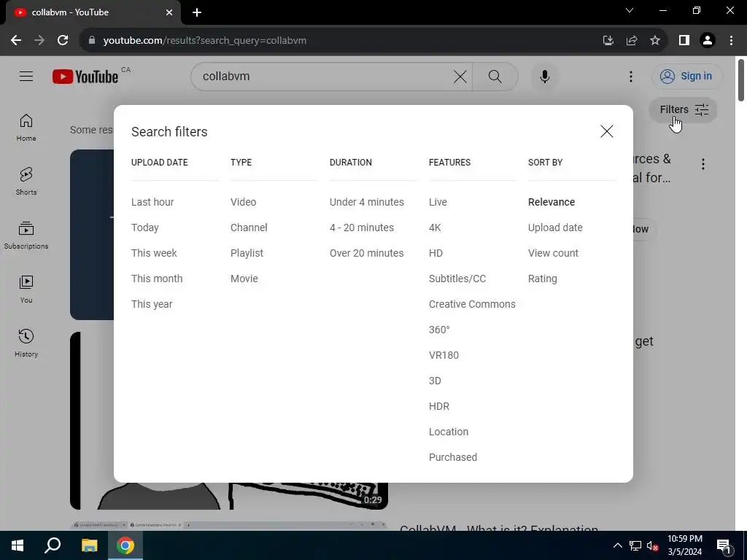The image size is (747, 560).
Task: Filter duration Over 20 minutes
Action: pyautogui.click(x=366, y=253)
